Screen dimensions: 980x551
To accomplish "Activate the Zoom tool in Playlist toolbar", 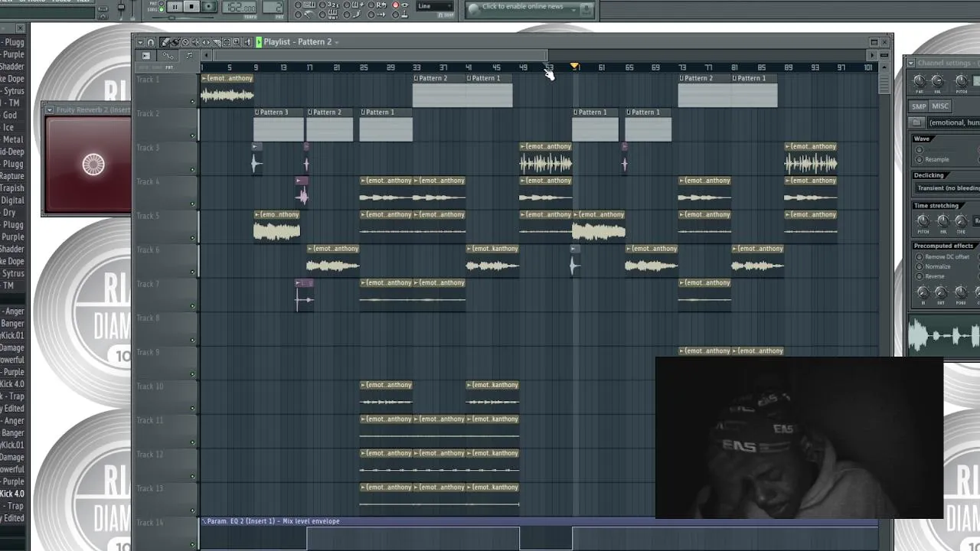I will 237,42.
